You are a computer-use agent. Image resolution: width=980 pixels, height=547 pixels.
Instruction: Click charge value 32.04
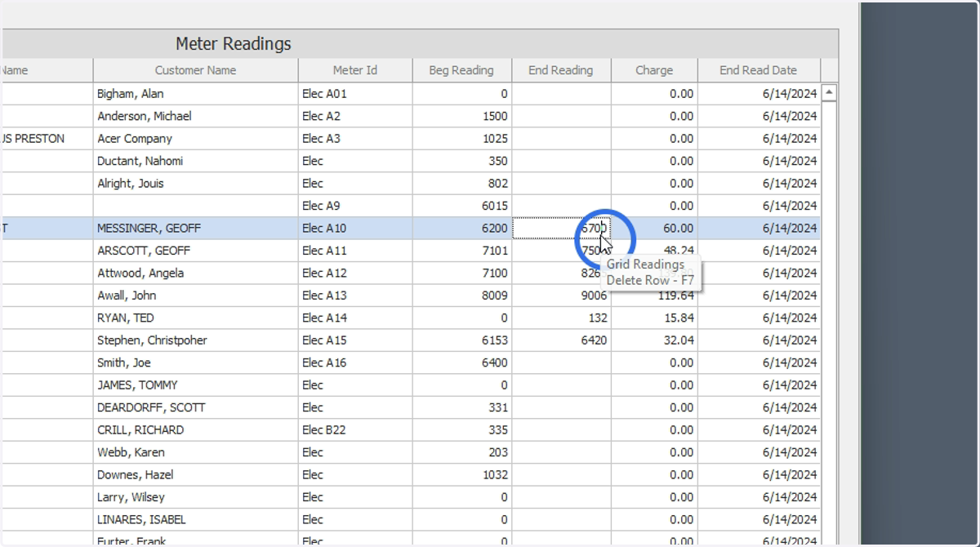click(678, 340)
